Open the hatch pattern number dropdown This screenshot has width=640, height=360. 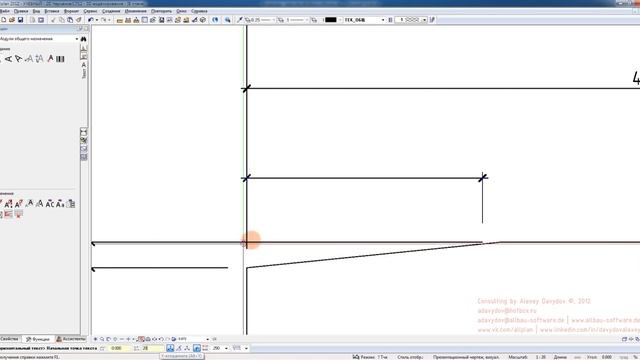pyautogui.click(x=424, y=20)
